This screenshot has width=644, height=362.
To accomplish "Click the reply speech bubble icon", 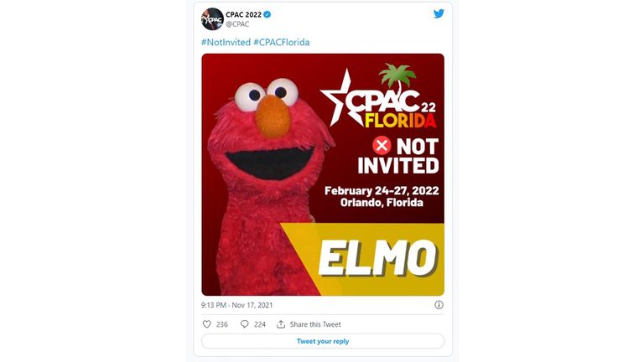I will (244, 324).
